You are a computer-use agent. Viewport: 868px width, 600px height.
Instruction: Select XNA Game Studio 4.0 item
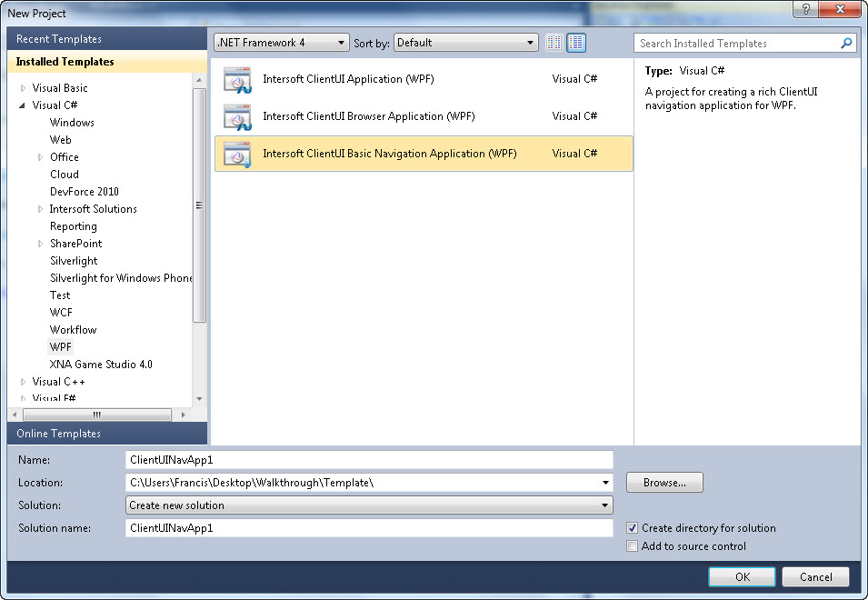101,365
